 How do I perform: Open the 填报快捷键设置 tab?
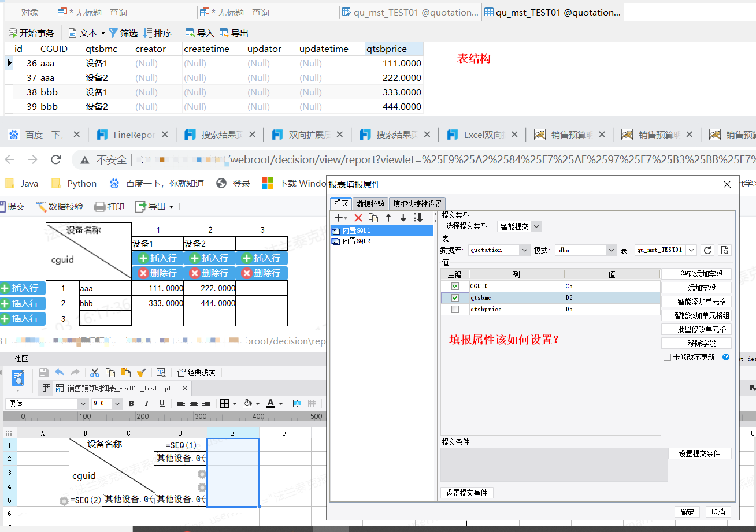click(x=417, y=203)
